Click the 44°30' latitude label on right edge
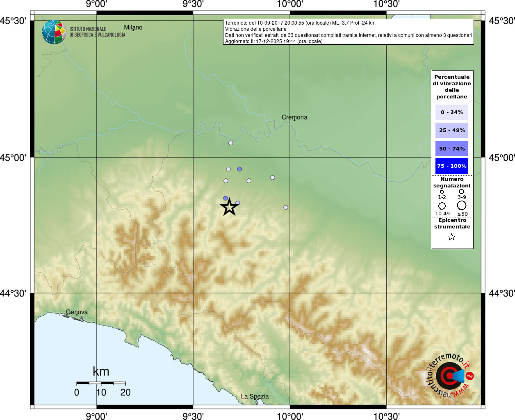The width and height of the screenshot is (515, 420). (x=502, y=293)
